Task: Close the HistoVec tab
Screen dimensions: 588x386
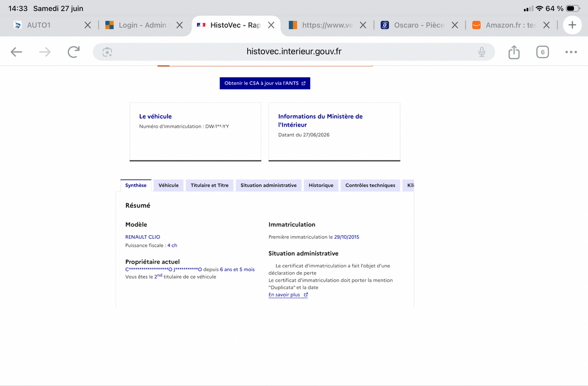Action: click(x=271, y=25)
